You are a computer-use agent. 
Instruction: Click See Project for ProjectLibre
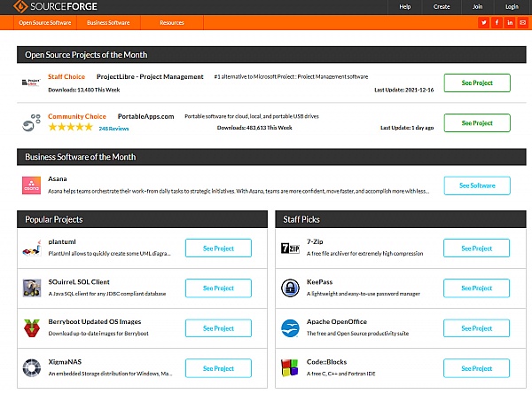[477, 83]
